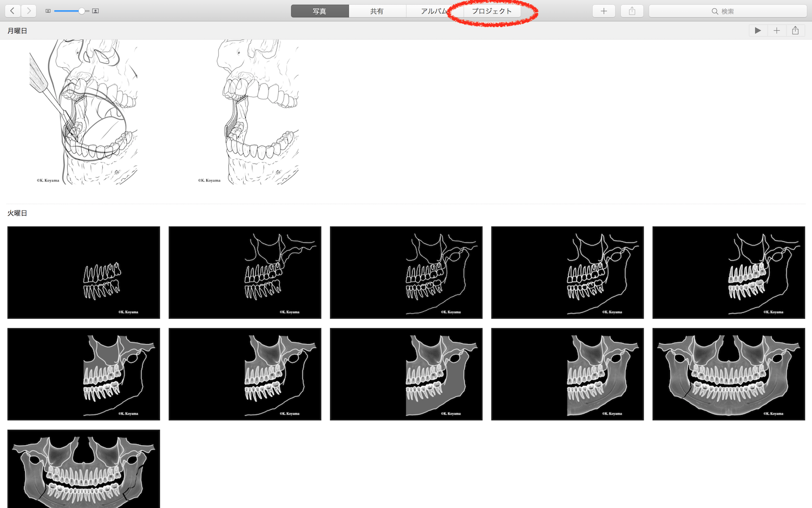Click the large thumbnail zoom-in icon
The width and height of the screenshot is (812, 508).
click(96, 11)
